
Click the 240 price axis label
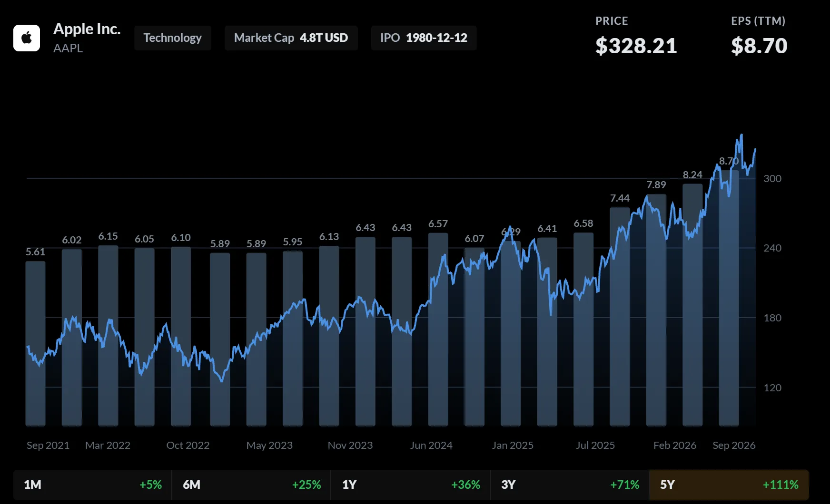(x=772, y=248)
